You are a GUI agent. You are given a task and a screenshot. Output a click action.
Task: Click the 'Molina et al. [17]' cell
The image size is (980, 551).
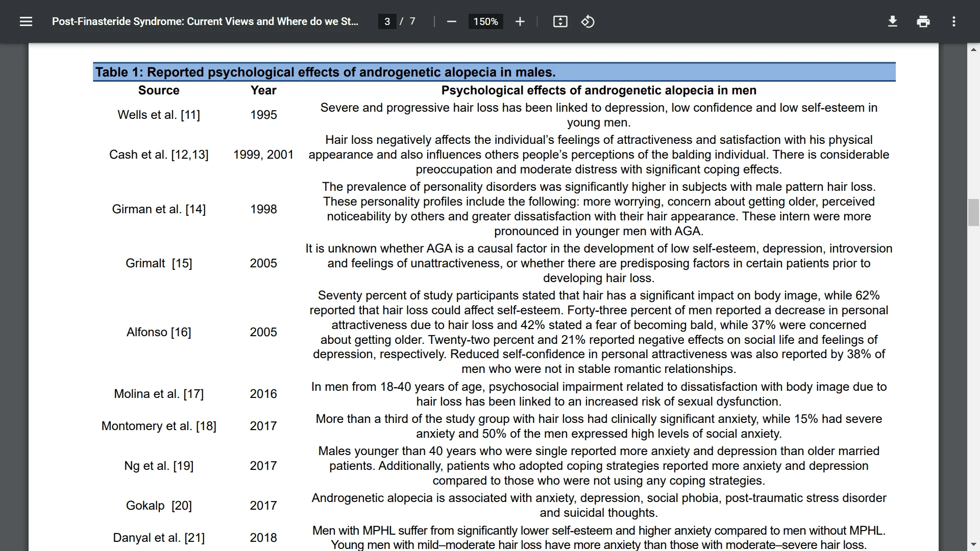(x=159, y=394)
